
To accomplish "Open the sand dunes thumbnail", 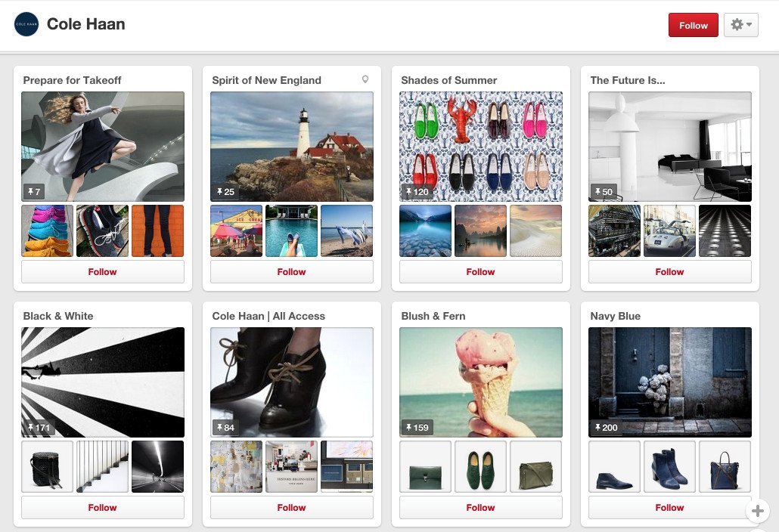I will point(536,230).
